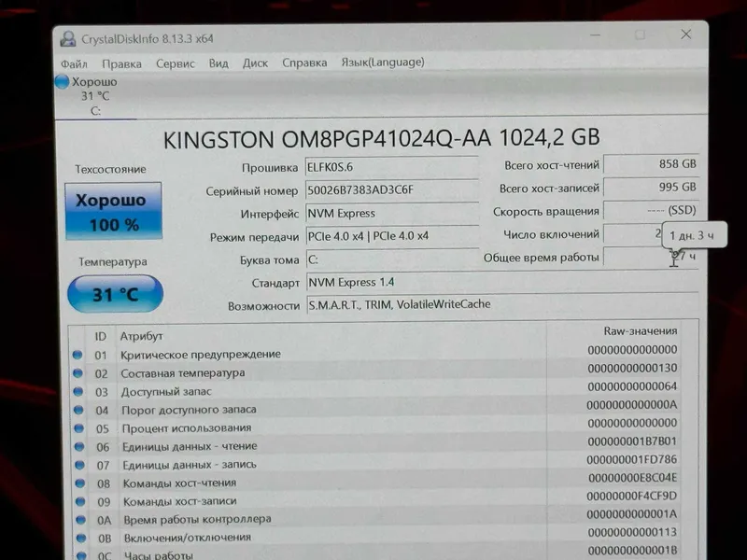Click the Число включений value field
The height and width of the screenshot is (560, 747).
633,233
